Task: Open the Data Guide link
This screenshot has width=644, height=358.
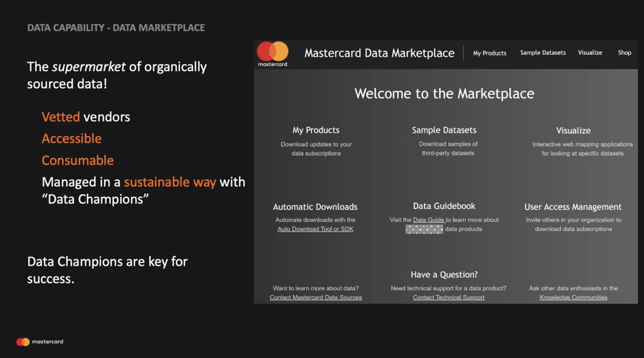Action: [429, 220]
